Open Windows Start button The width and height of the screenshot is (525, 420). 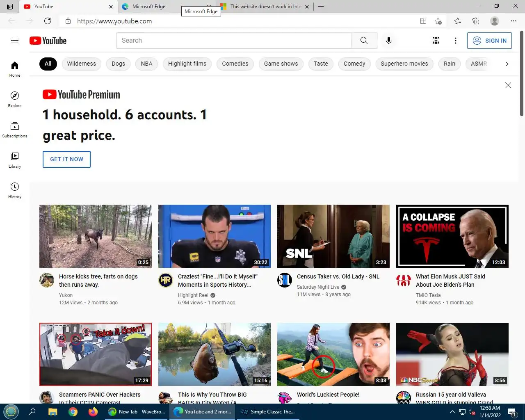coord(11,411)
